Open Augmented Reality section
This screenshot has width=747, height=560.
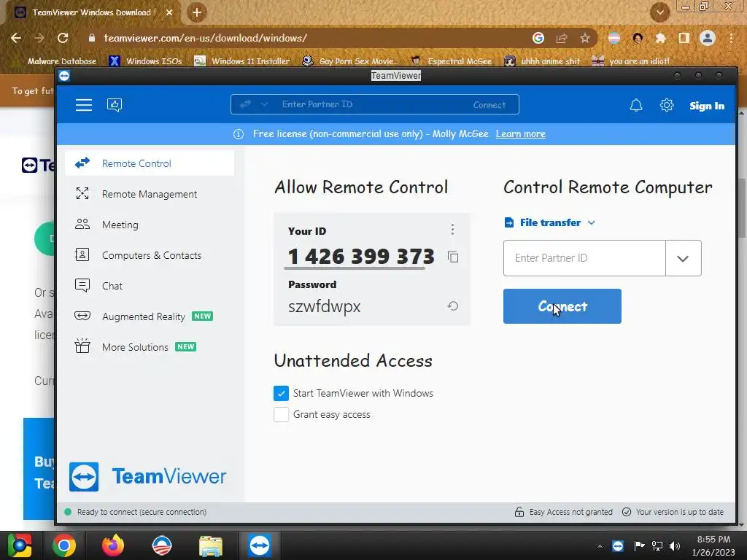(x=150, y=316)
